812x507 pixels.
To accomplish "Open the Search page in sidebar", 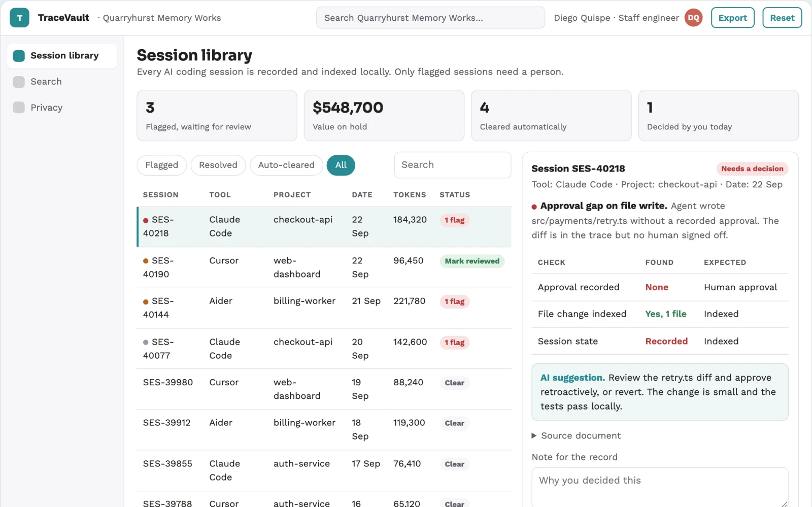I will [x=62, y=82].
